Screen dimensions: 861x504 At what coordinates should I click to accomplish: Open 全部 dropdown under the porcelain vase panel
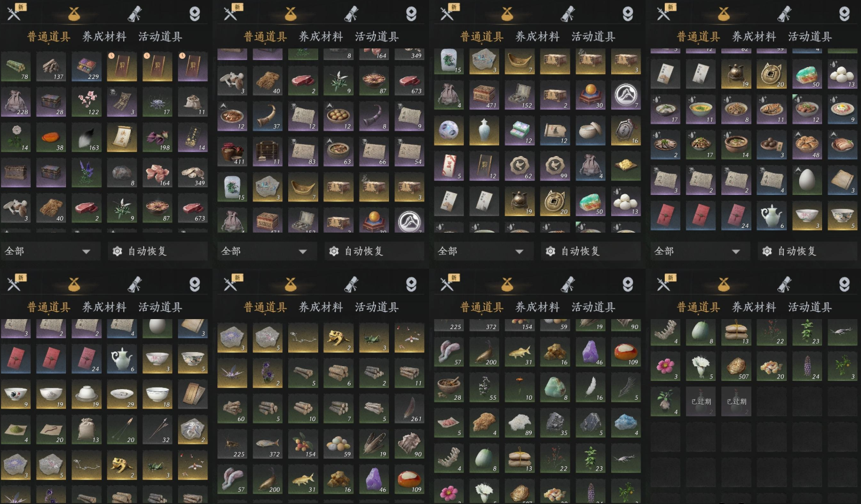(x=481, y=251)
